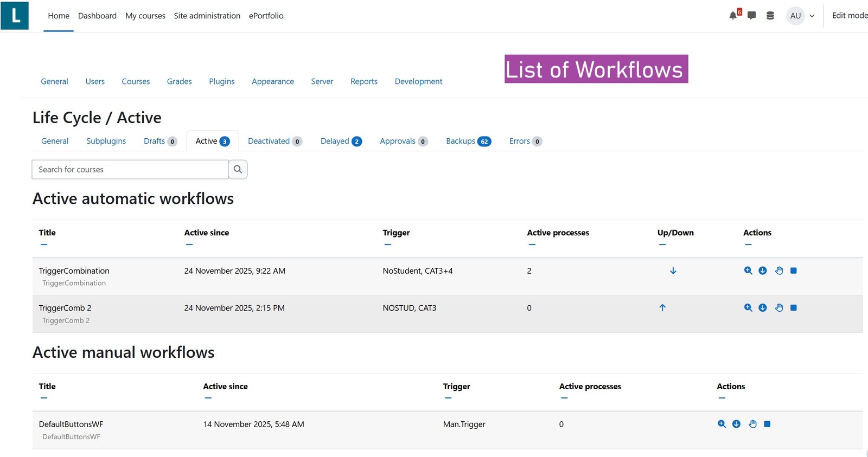Move TriggerCombination down with the arrow icon
Image resolution: width=868 pixels, height=457 pixels.
tap(673, 271)
